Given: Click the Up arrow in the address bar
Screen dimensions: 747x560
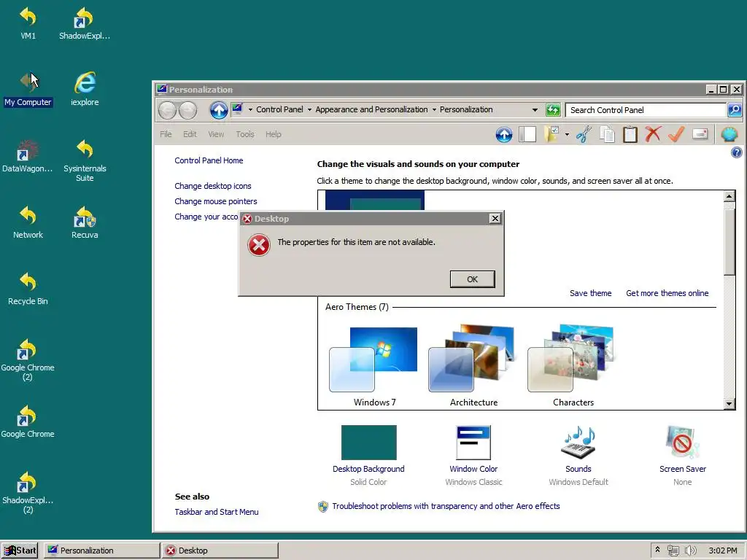Looking at the screenshot, I should tap(219, 111).
